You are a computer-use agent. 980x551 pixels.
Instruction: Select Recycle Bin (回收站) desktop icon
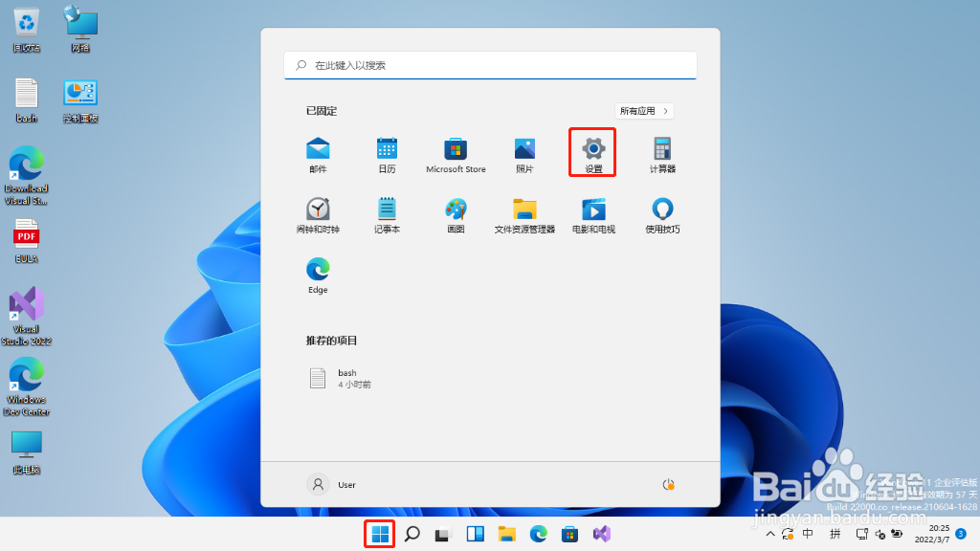pyautogui.click(x=26, y=30)
